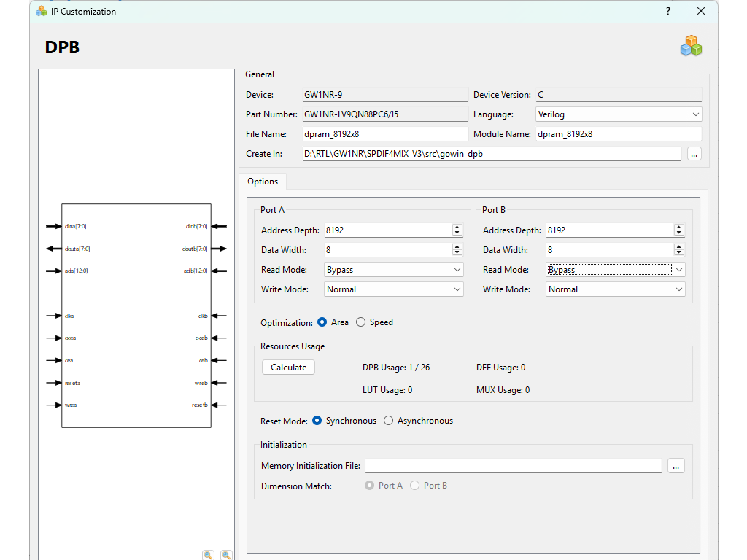747x560 pixels.
Task: Click the left magnifier zoom icon
Action: click(x=208, y=555)
